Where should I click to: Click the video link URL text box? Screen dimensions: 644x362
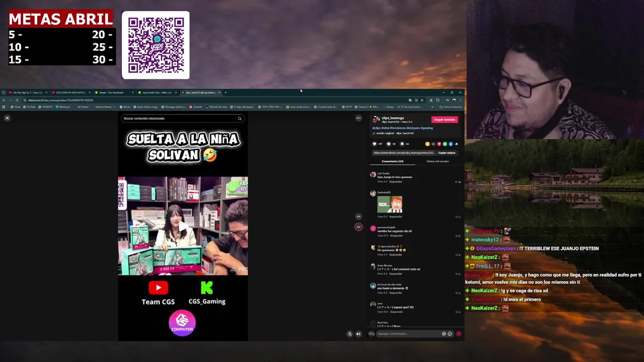coord(405,153)
